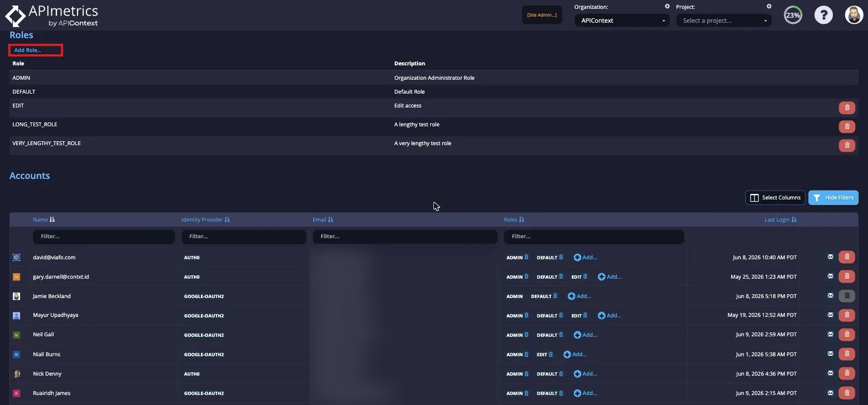Click the Site Admin... button
The image size is (868, 405).
(542, 15)
